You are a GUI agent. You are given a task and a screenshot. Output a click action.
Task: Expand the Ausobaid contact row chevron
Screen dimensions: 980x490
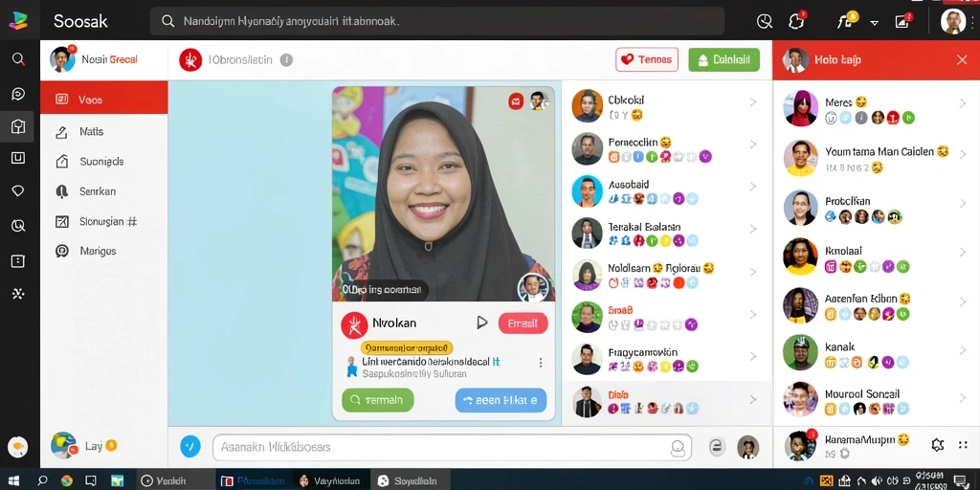coord(753,187)
